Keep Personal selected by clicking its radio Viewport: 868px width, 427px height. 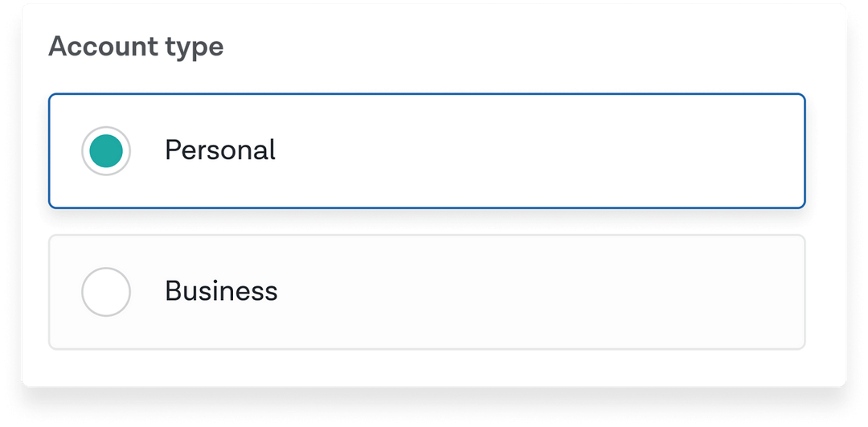106,151
